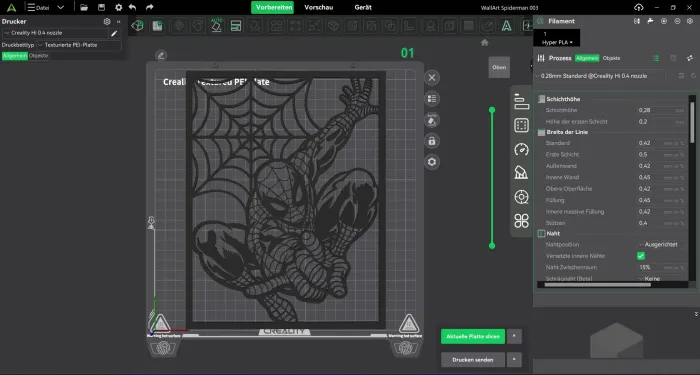Click the plate name edit pencil icon
This screenshot has width=700, height=375.
pos(161,55)
